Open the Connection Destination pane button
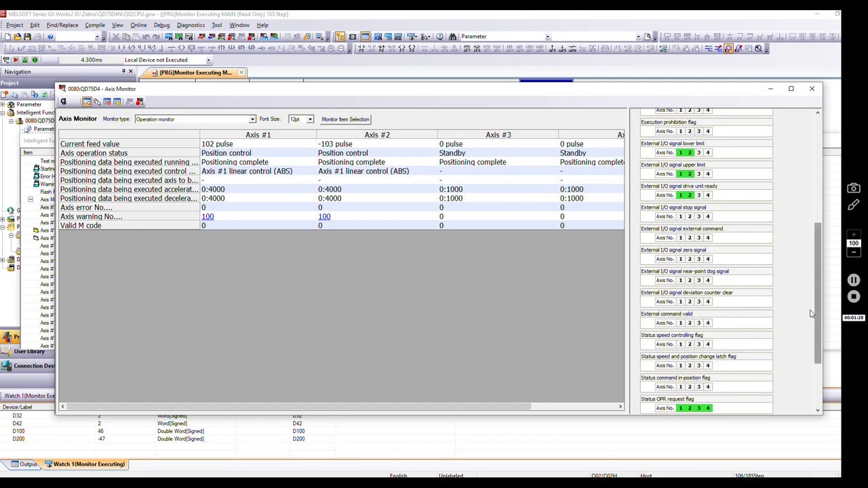The height and width of the screenshot is (488, 868). click(28, 366)
